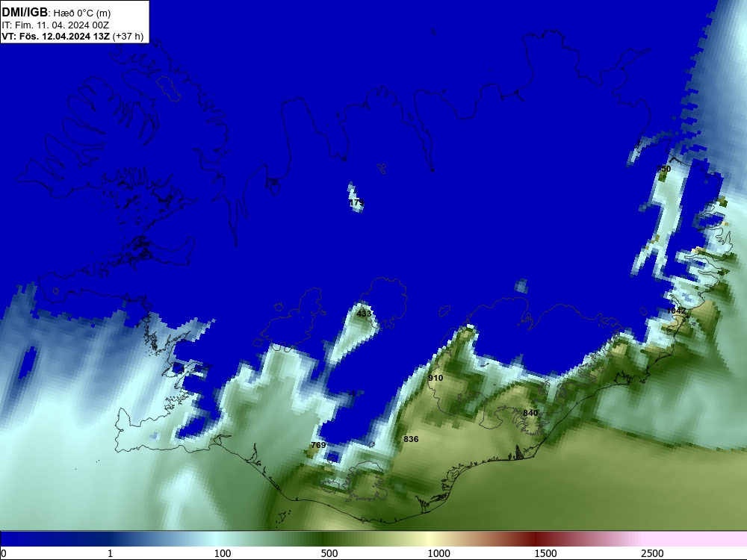Click the '1' tick on the color scale
This screenshot has height=560, width=747.
[110, 553]
